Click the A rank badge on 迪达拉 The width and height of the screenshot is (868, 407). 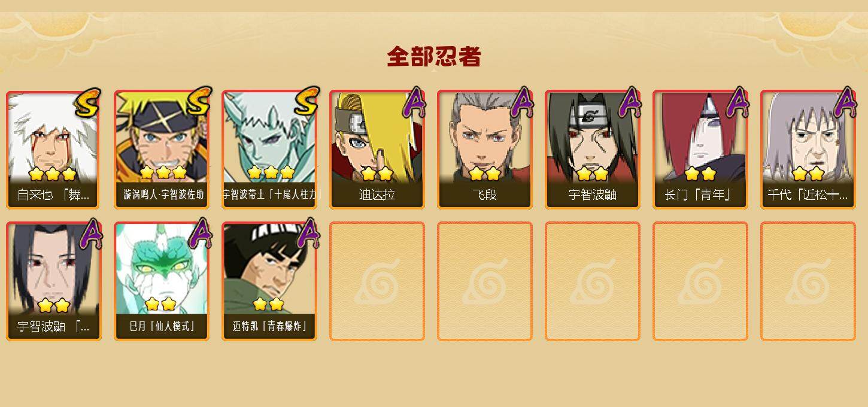pyautogui.click(x=414, y=102)
